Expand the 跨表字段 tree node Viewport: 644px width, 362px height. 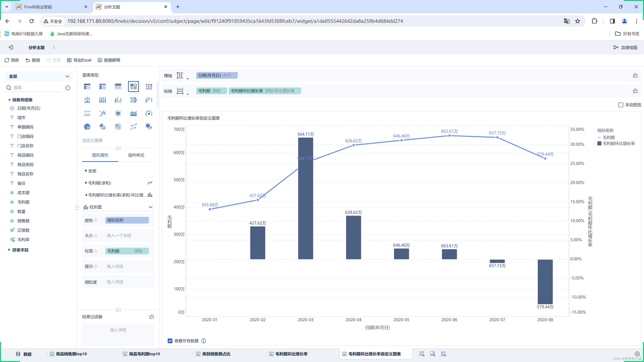(x=9, y=250)
